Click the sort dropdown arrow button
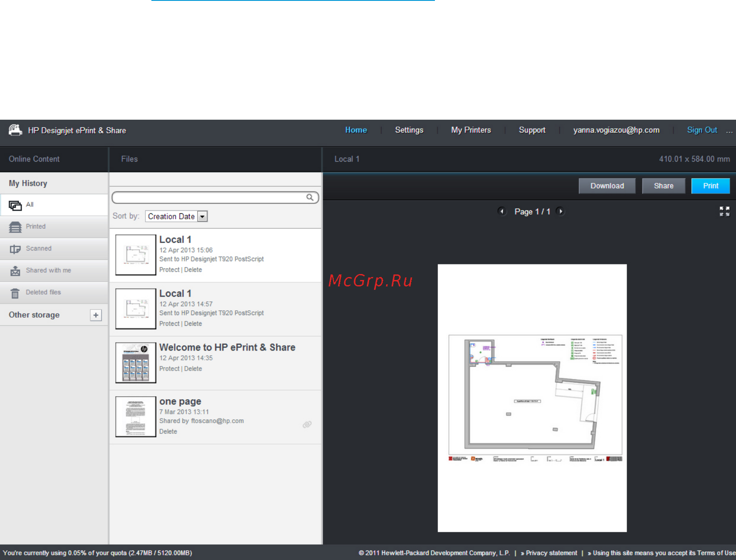The width and height of the screenshot is (736, 560). tap(203, 216)
